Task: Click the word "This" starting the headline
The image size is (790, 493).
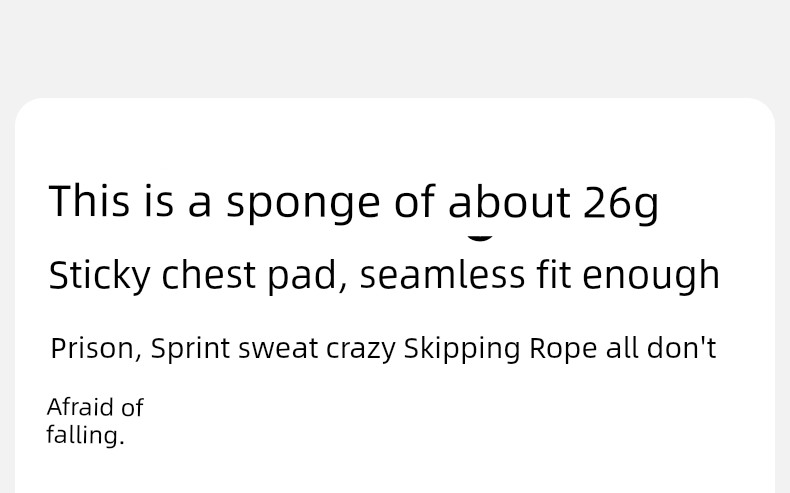Action: [89, 201]
